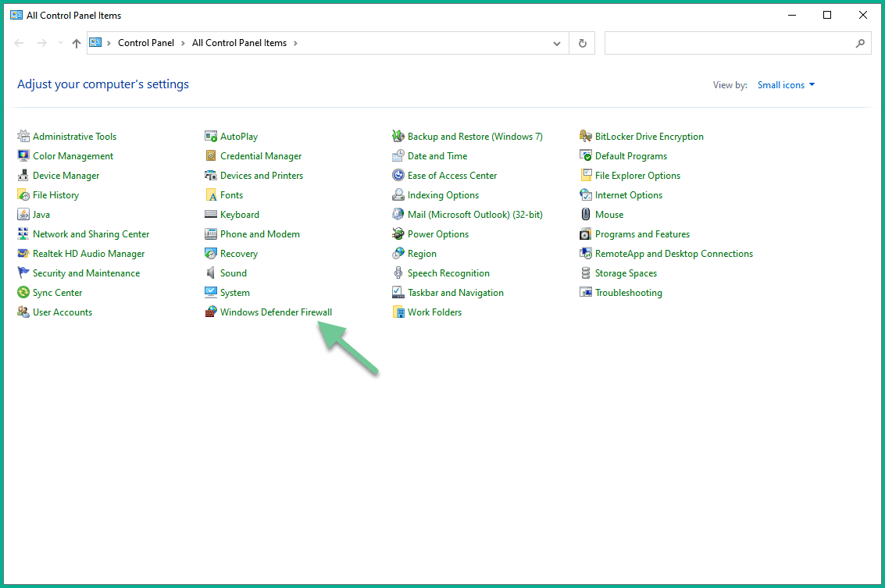Click the Sync Center green icon
This screenshot has height=588, width=885.
[23, 293]
